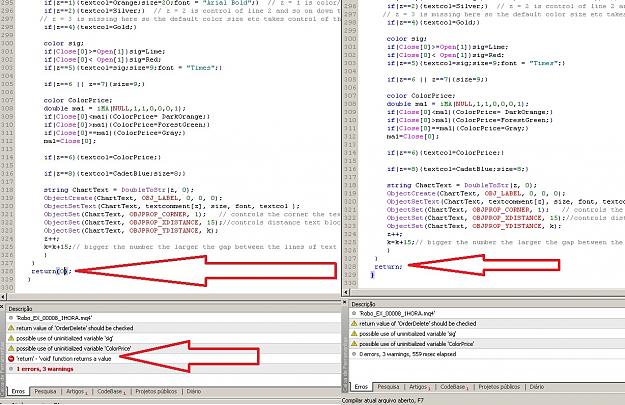Click 'color ColorPrice;' in the right editor

click(421, 96)
